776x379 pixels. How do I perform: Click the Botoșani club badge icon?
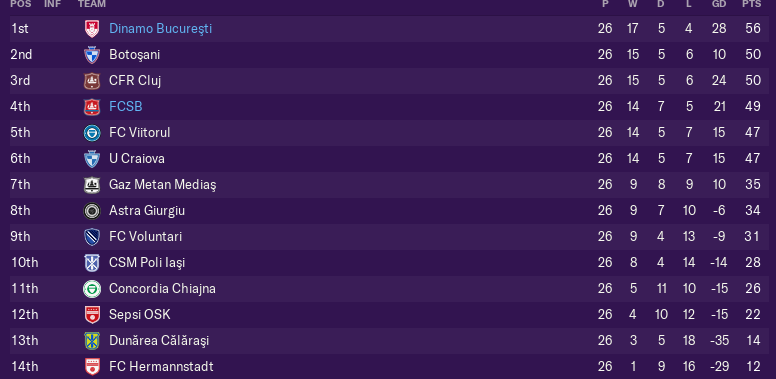click(92, 54)
